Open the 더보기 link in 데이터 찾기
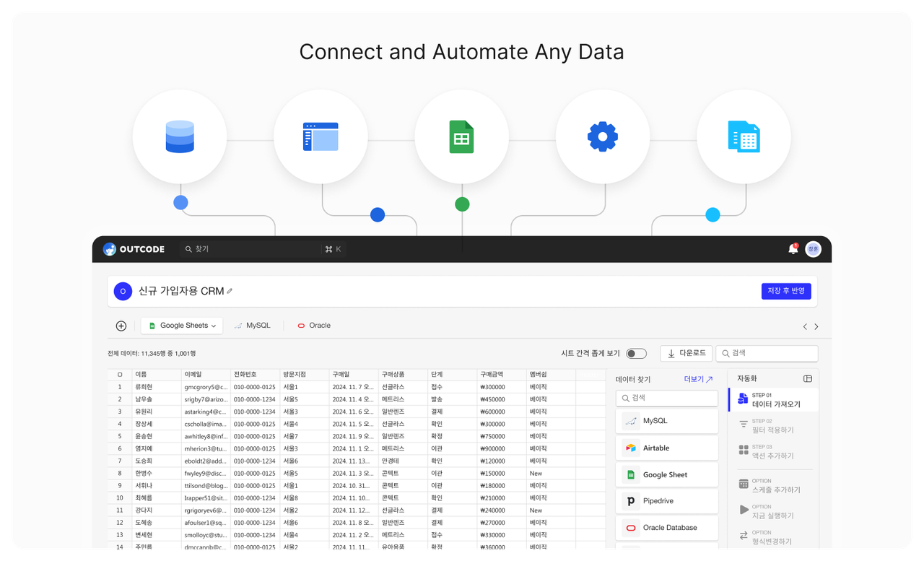Viewport: 924px width, 561px height. [697, 379]
